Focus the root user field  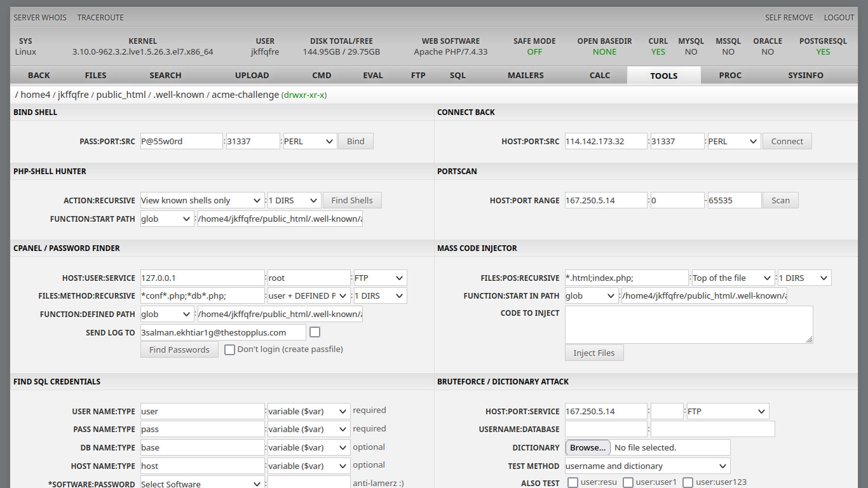309,278
